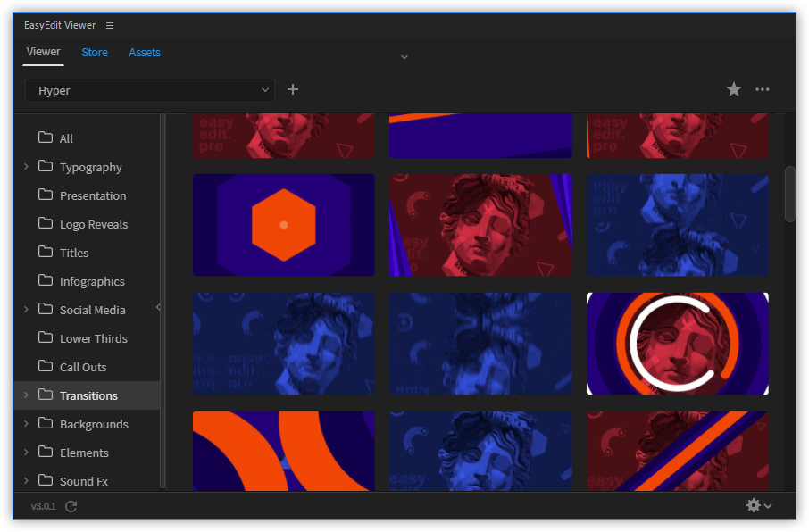
Task: Select the orange hexagon transition thumbnail
Action: (x=284, y=224)
